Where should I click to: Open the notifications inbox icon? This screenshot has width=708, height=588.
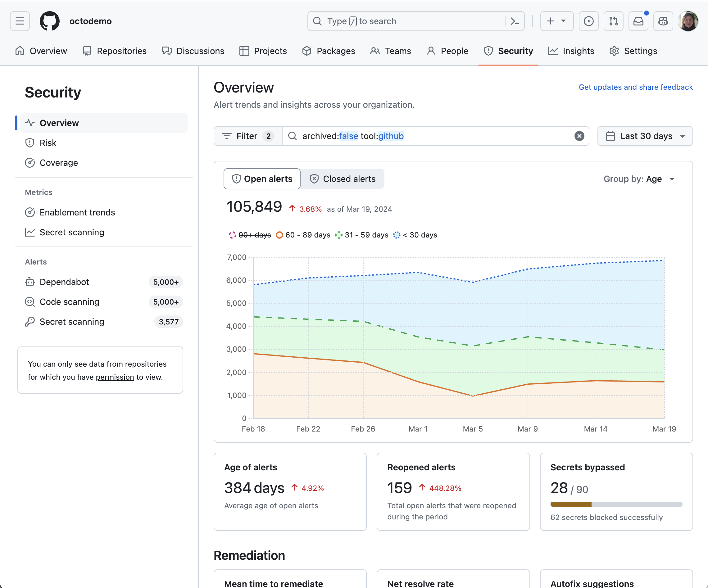[x=638, y=21]
